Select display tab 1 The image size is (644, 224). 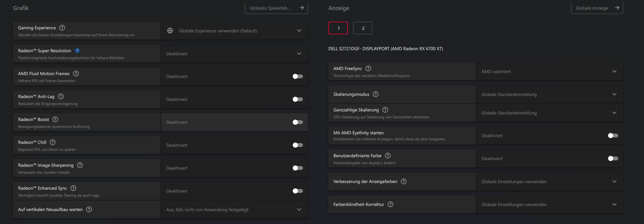(x=338, y=28)
